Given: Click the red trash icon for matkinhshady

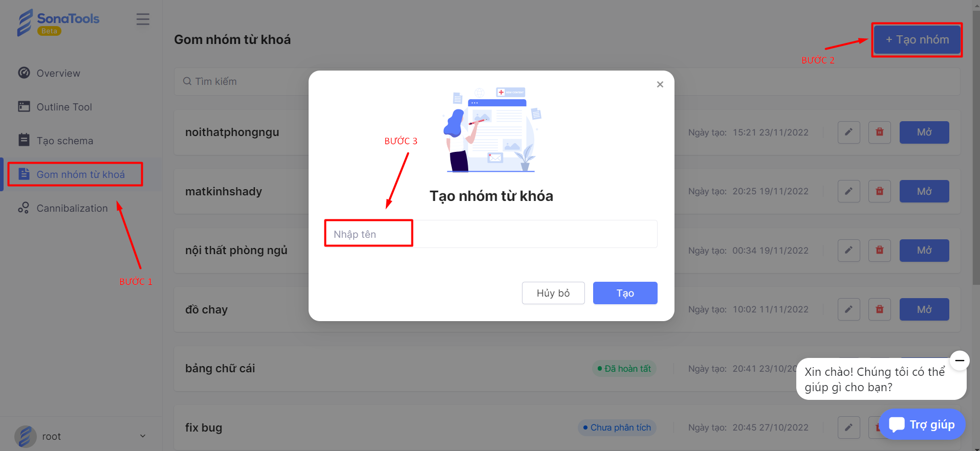Looking at the screenshot, I should coord(879,191).
